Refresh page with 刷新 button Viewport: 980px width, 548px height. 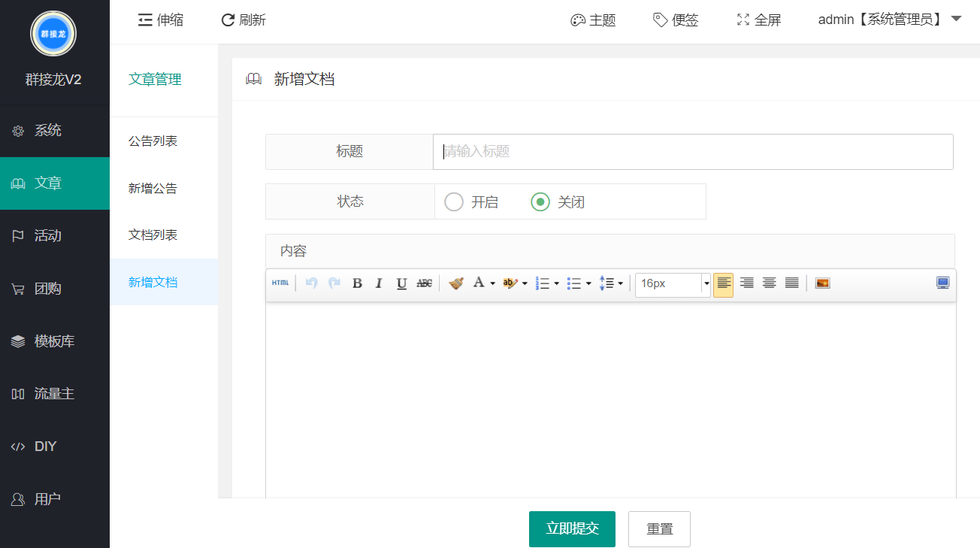243,20
